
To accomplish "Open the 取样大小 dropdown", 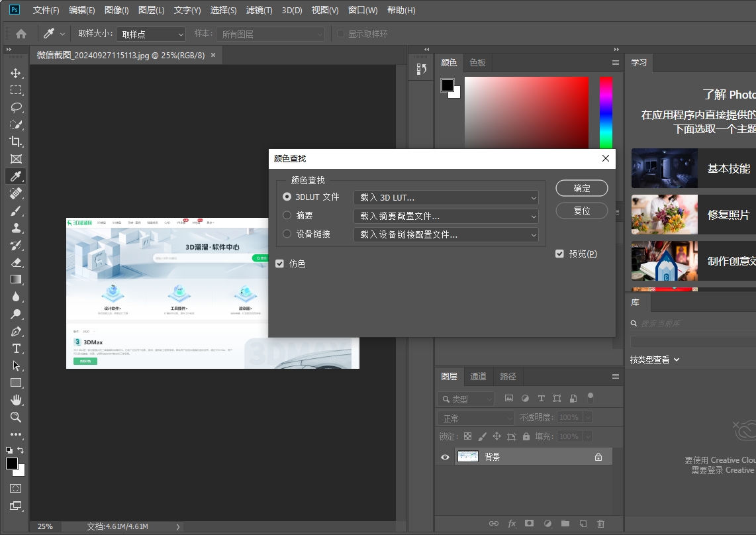I will (x=152, y=34).
